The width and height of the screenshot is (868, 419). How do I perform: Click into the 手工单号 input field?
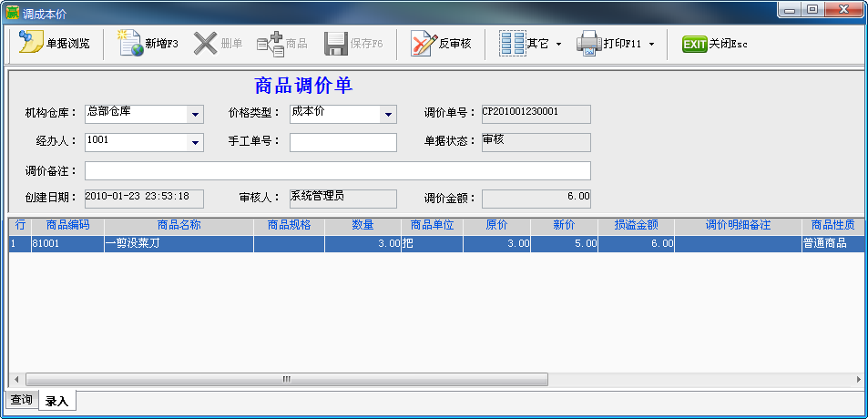pos(342,142)
